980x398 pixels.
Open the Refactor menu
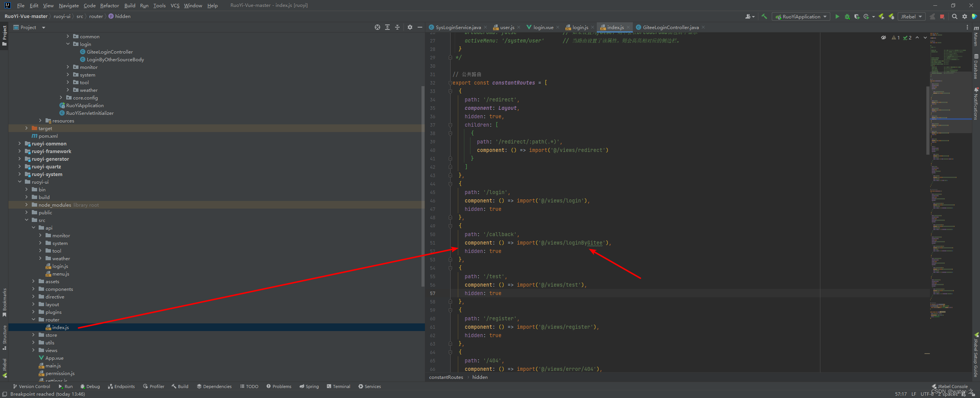pos(109,5)
